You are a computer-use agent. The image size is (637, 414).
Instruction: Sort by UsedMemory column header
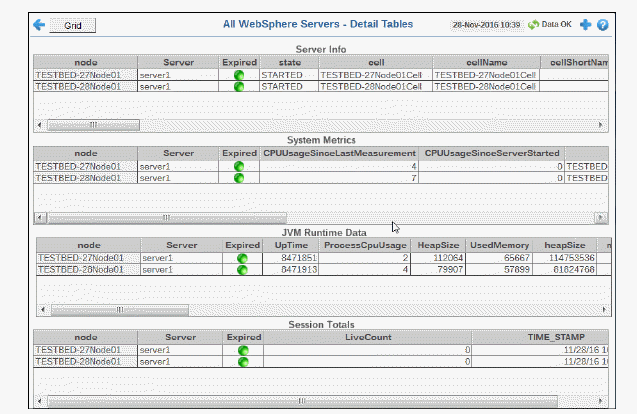point(499,245)
